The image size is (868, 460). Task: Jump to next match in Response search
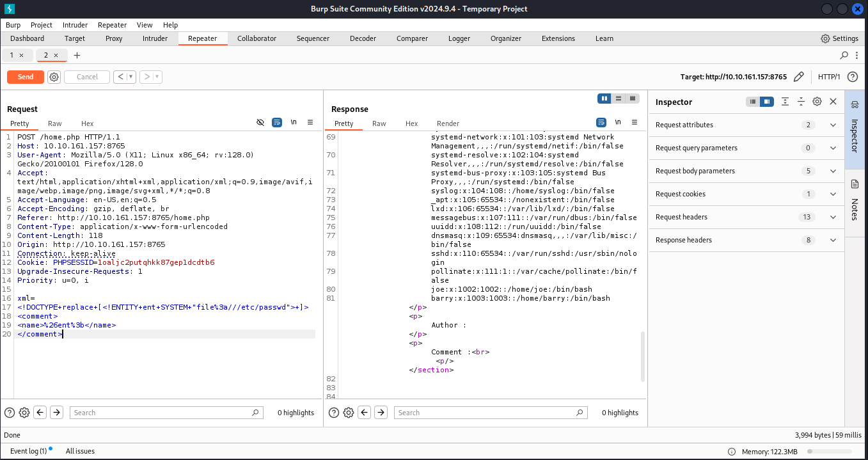click(381, 413)
